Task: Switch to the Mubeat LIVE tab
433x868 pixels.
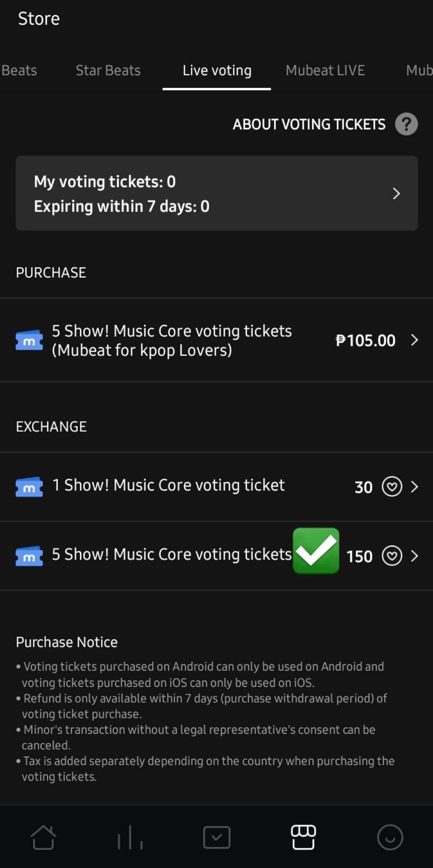Action: (325, 70)
